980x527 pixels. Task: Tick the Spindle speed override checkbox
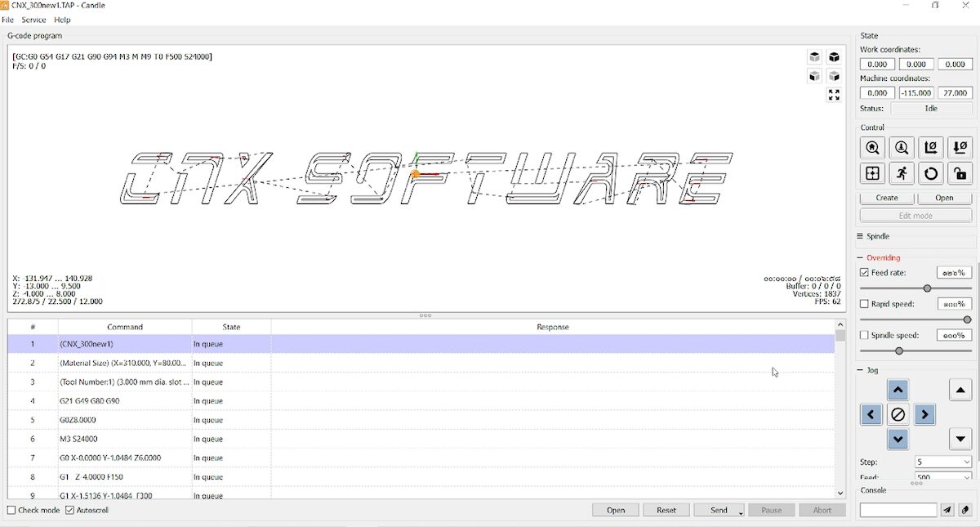click(x=865, y=335)
